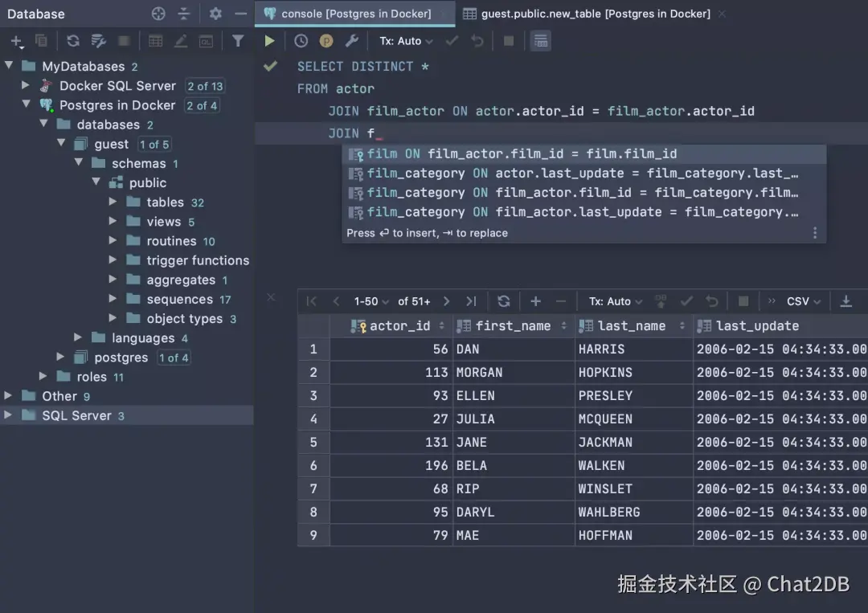Switch to console [Postgres in Docker] tab
Image resolution: width=868 pixels, height=613 pixels.
pyautogui.click(x=355, y=14)
